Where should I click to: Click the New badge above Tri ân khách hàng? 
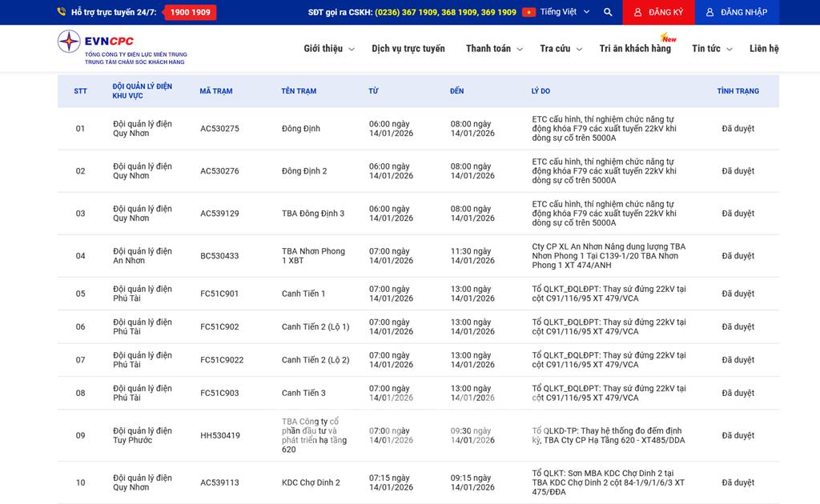click(x=668, y=38)
